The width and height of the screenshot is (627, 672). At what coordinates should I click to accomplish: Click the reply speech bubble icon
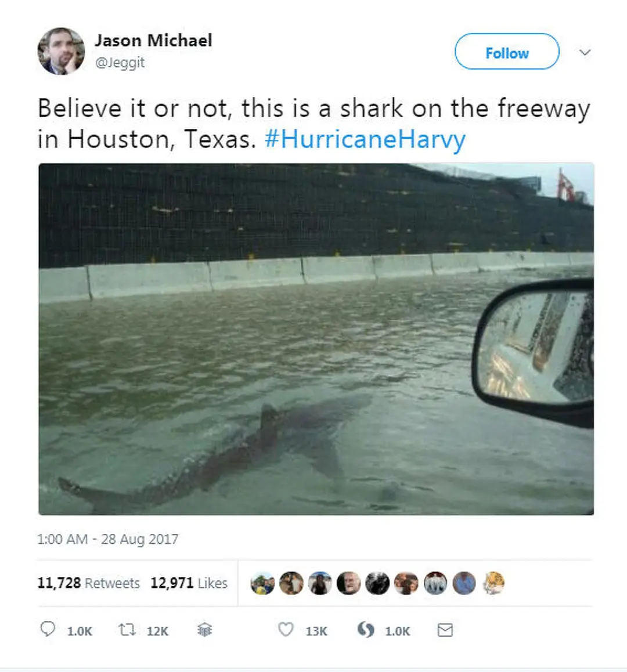(x=48, y=629)
